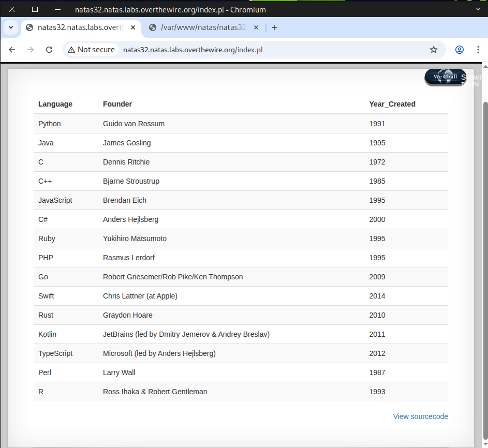Image resolution: width=488 pixels, height=448 pixels.
Task: Expand the tab search dropdown arrow
Action: pyautogui.click(x=11, y=27)
